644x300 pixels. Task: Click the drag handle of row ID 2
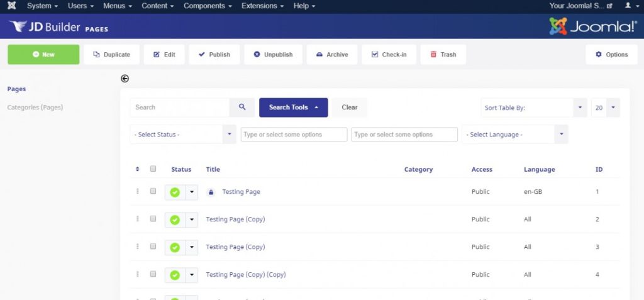[138, 219]
